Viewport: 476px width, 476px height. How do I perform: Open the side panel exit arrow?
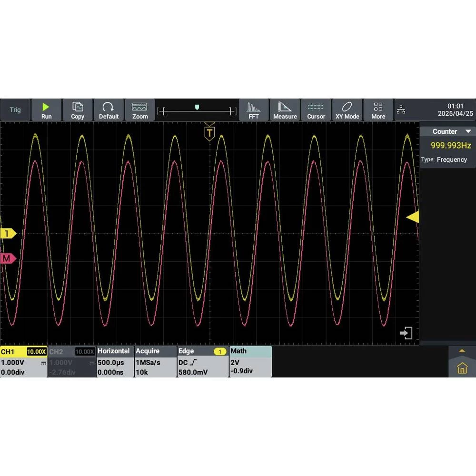(x=406, y=333)
